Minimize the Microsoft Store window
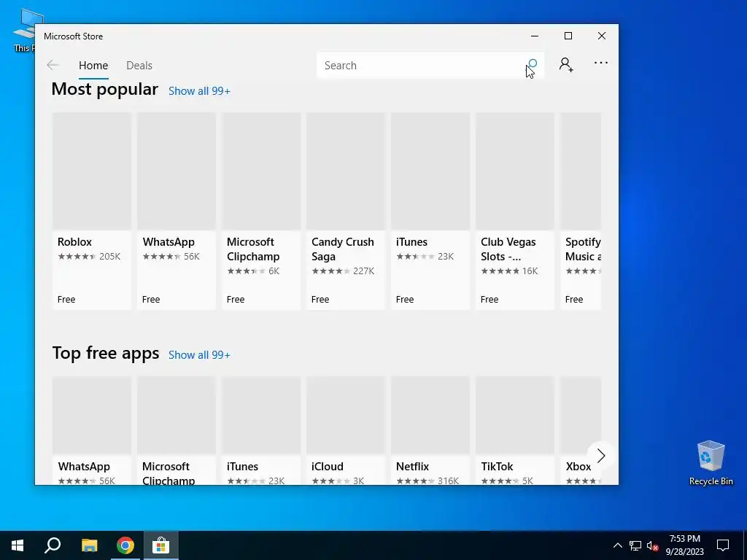 (535, 36)
